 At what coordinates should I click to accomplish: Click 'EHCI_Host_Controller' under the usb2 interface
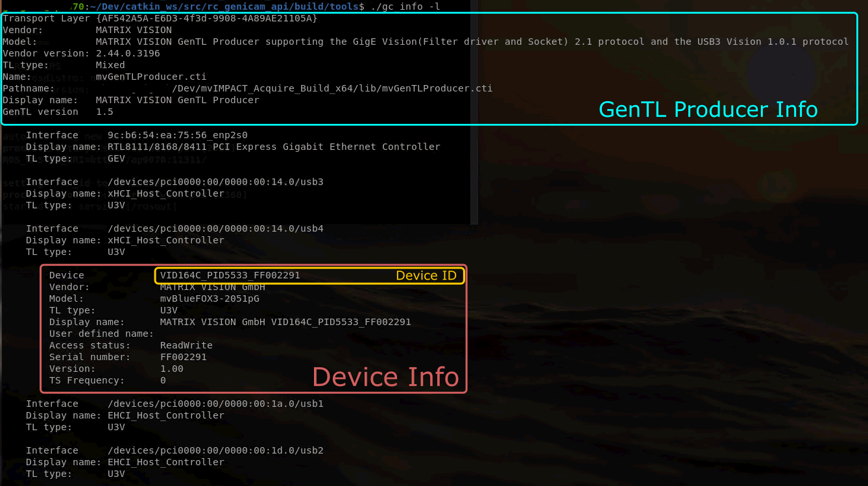click(x=166, y=462)
